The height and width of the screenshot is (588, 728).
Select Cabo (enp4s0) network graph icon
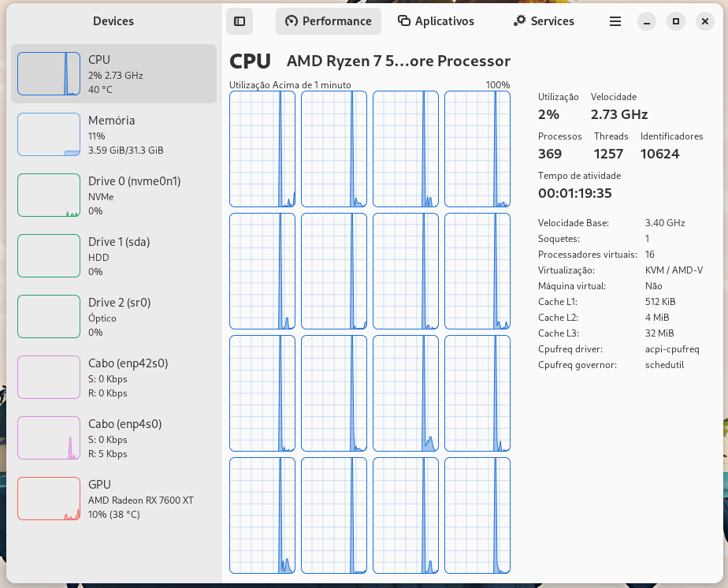tap(49, 438)
